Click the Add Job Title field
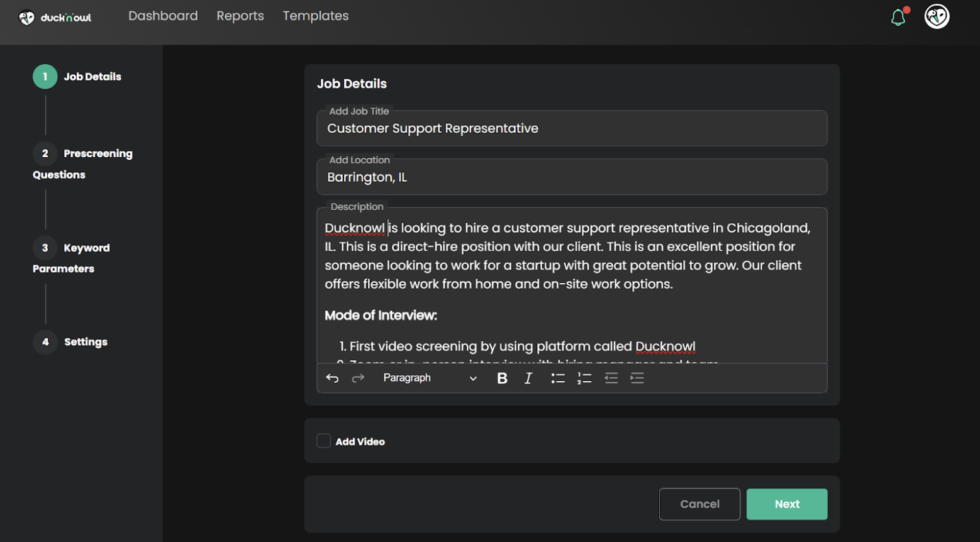 [x=571, y=129]
